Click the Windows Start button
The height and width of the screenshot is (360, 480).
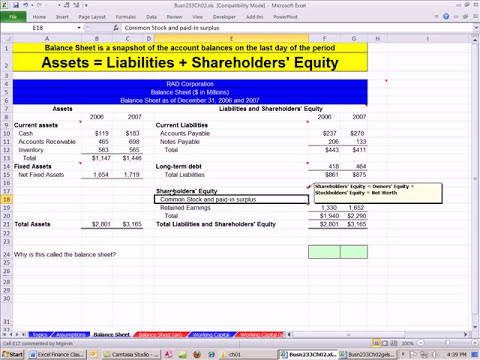click(13, 354)
